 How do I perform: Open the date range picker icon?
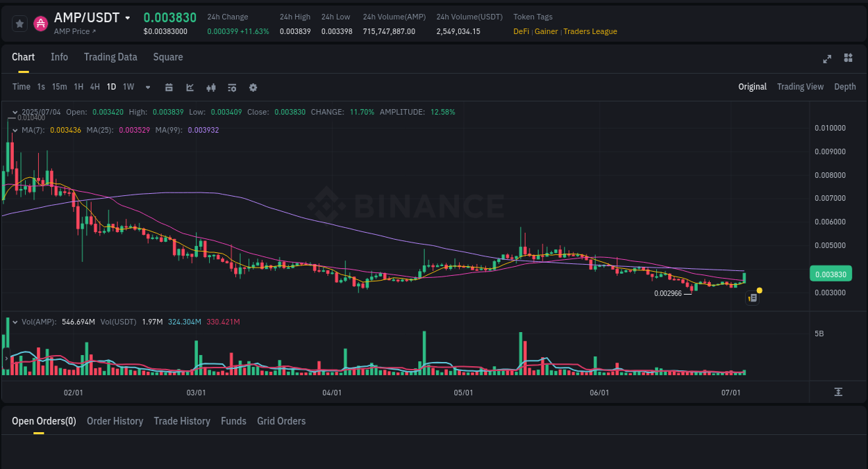click(169, 87)
